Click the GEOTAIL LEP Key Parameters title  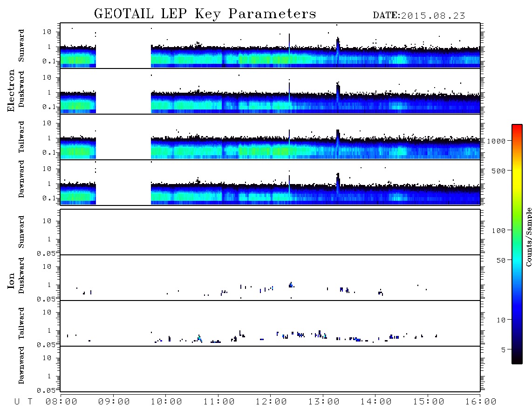pos(205,14)
